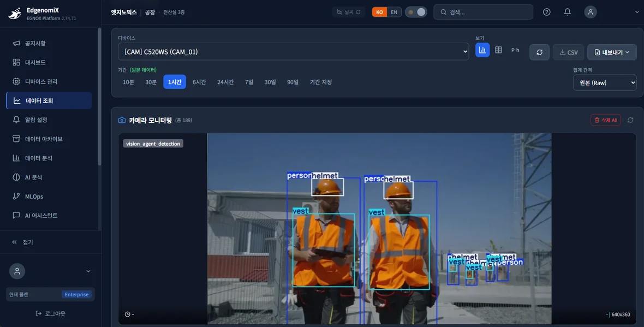
Task: Click the 640x360 resolution text
Action: [x=621, y=314]
